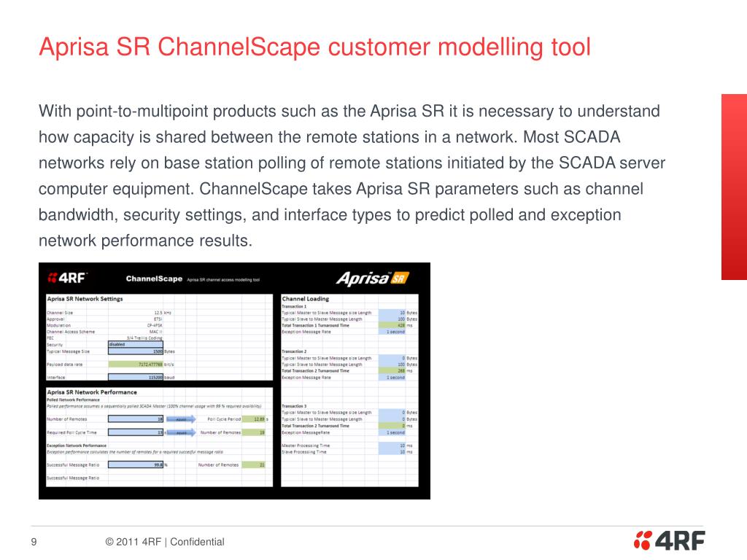
Task: Click the Aprisa SR Network Performance heading
Action: point(92,392)
